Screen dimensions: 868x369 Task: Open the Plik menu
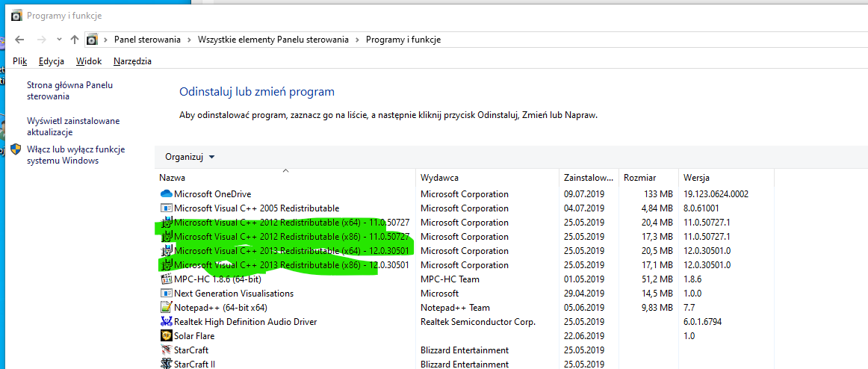(20, 61)
